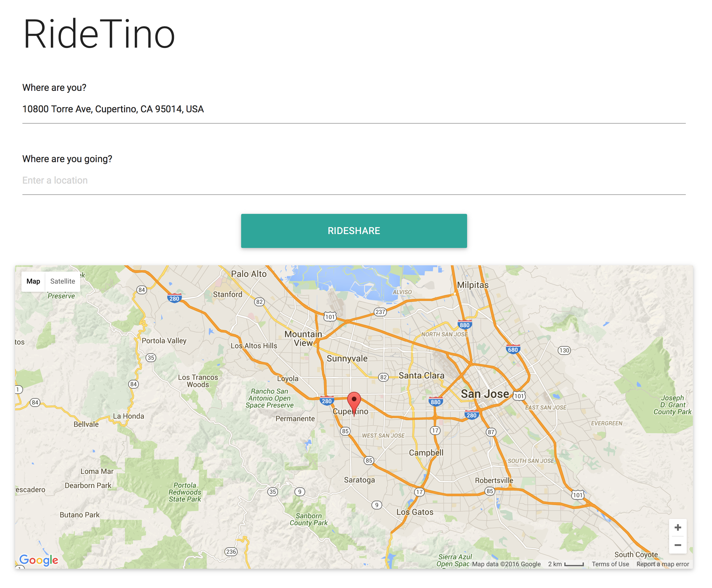Focus the 'Where are you going?' input
Image resolution: width=712 pixels, height=588 pixels.
pyautogui.click(x=353, y=180)
